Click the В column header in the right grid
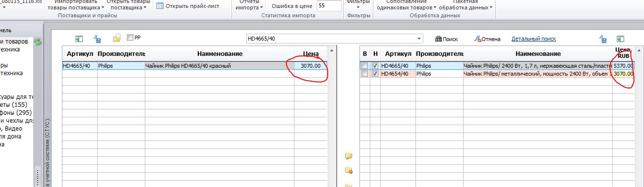Screen dimensions: 644x187 point(365,53)
